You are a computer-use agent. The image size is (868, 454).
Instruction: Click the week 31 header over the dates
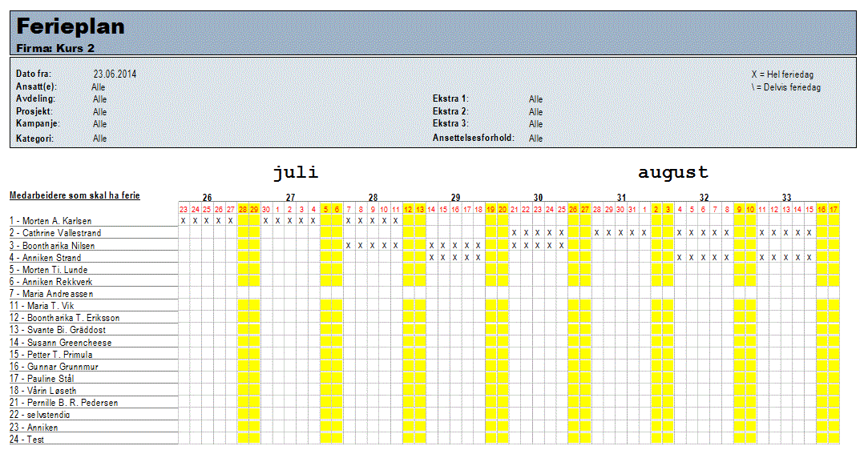pos(622,198)
